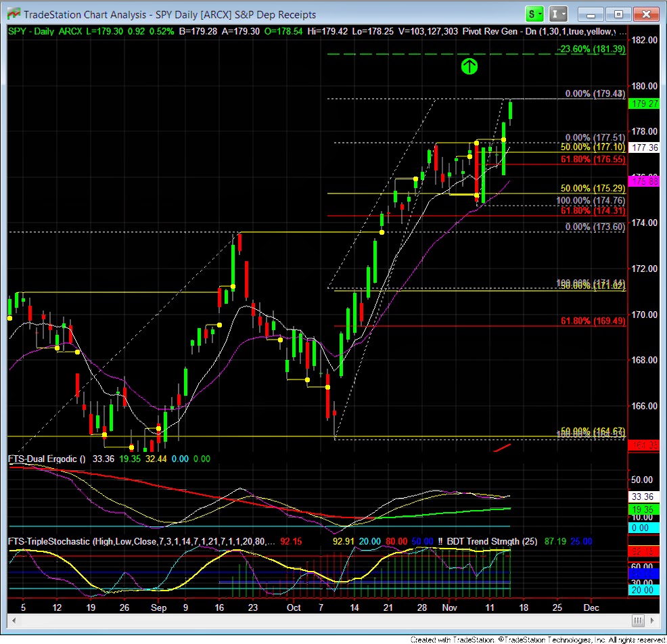Click the white 33.36 ergodic value tag

tap(643, 497)
